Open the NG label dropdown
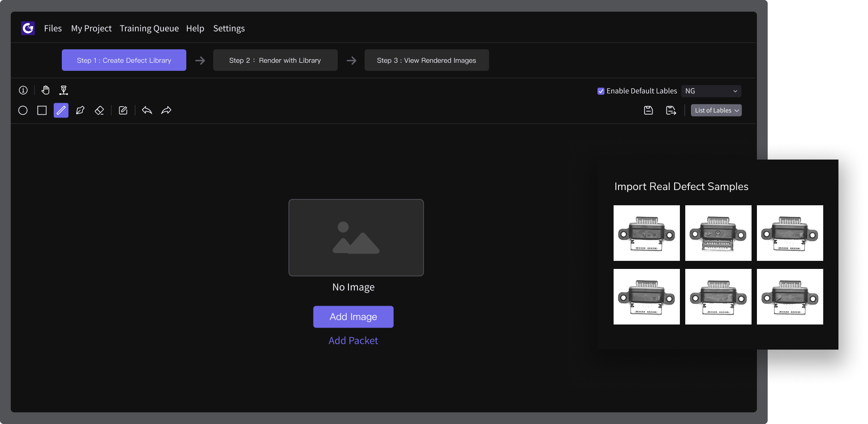Viewport: 868px width, 424px height. coord(711,91)
